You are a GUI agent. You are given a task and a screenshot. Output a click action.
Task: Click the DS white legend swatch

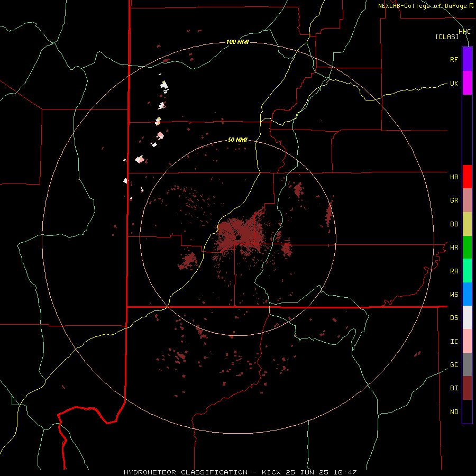point(467,317)
